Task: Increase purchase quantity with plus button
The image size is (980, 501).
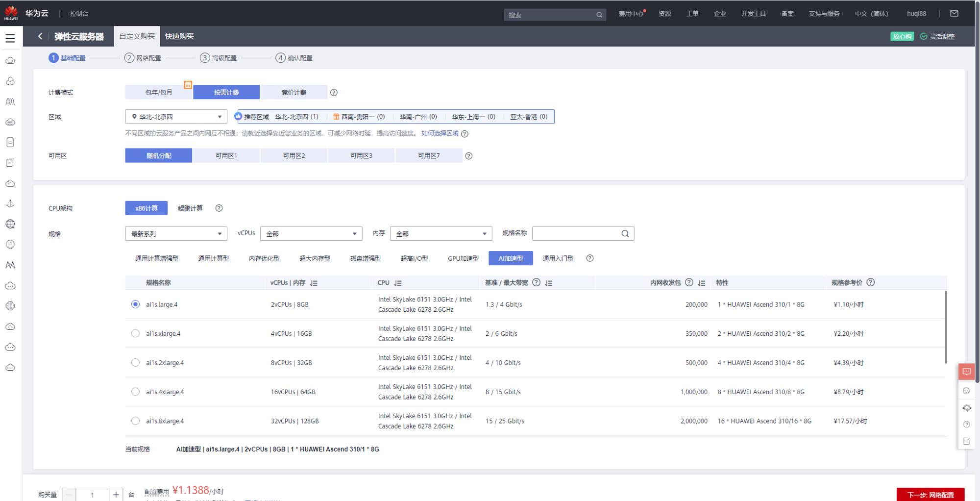Action: coord(116,495)
